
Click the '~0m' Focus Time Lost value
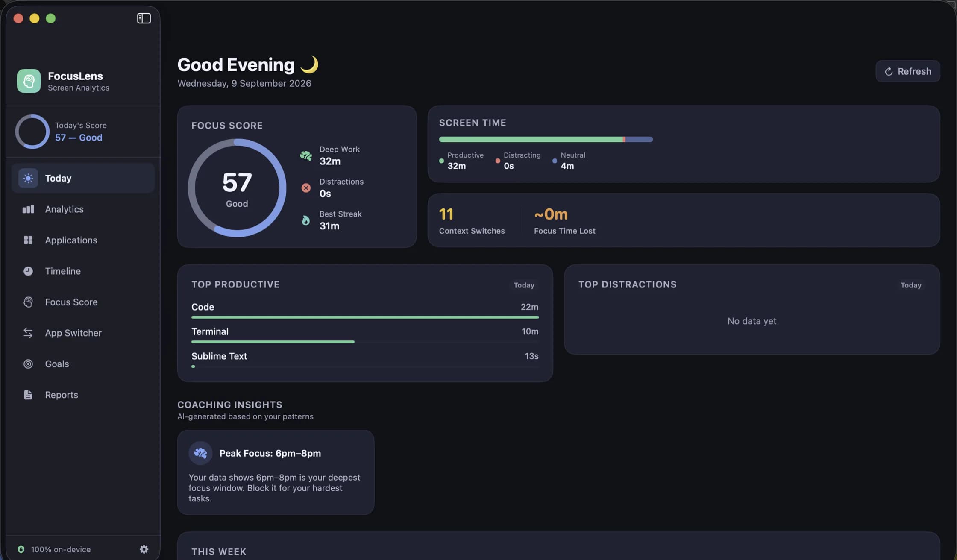pos(551,214)
